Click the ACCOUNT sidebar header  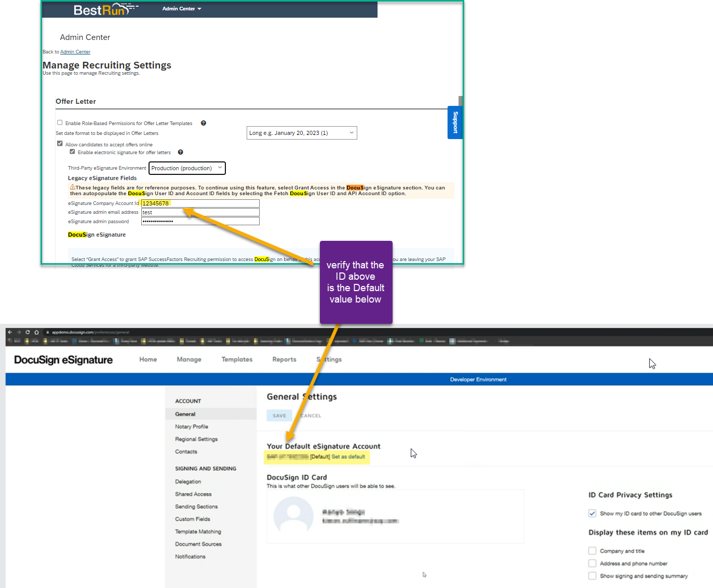tap(188, 401)
